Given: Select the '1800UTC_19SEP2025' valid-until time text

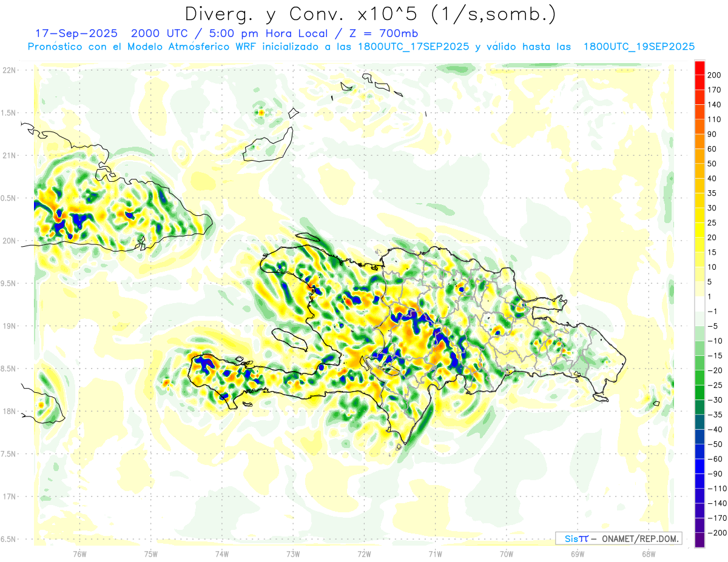Looking at the screenshot, I should [x=638, y=47].
